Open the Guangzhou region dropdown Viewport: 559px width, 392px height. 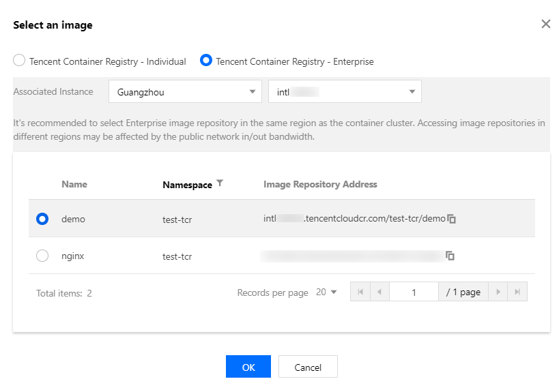pos(184,91)
